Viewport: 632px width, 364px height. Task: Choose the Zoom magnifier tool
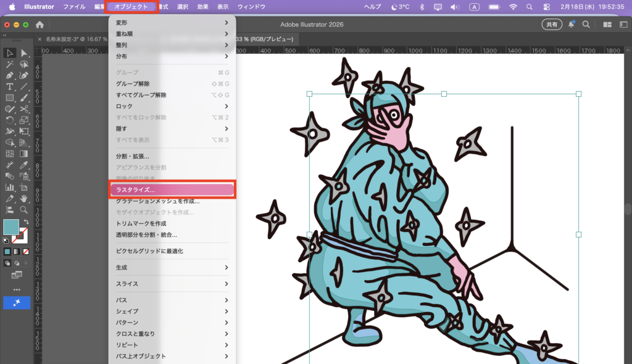pos(24,210)
